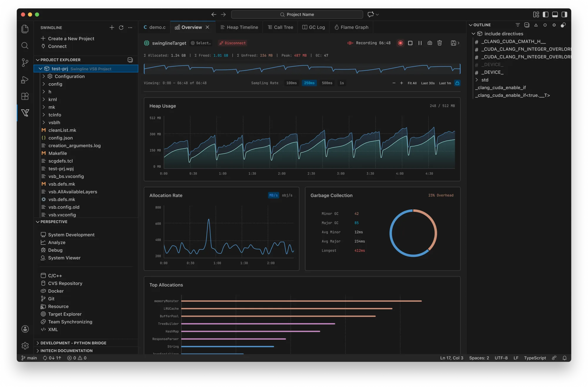Pause the recording
The width and height of the screenshot is (588, 387).
420,43
